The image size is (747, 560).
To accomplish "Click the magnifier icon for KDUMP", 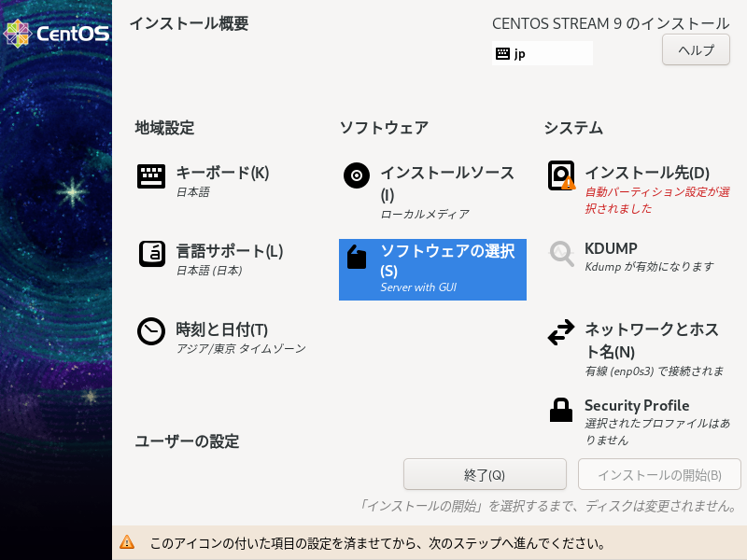I will point(561,253).
